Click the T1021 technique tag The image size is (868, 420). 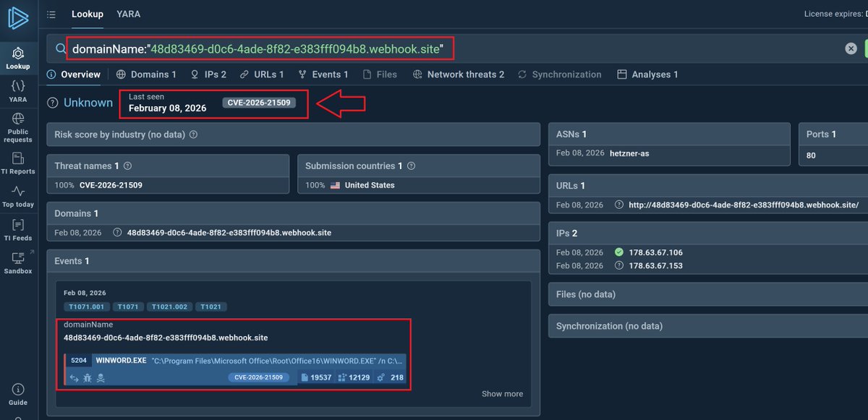(x=210, y=307)
